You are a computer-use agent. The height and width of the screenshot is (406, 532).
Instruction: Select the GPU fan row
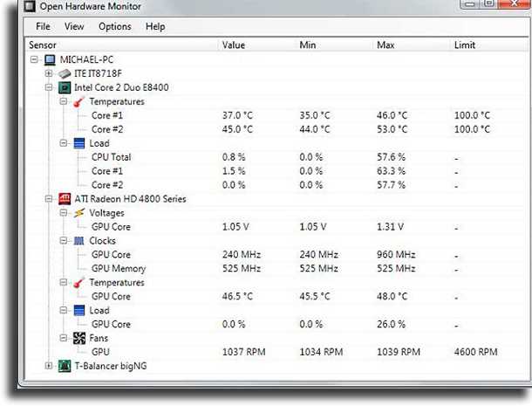click(276, 353)
